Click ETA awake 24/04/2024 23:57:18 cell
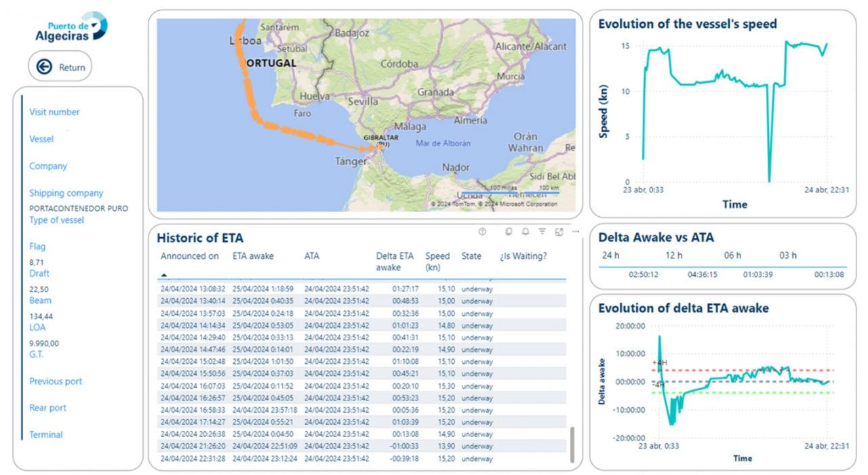 (264, 410)
